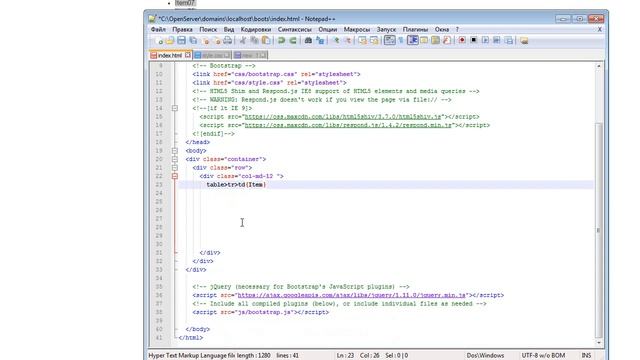The height and width of the screenshot is (360, 640).
Task: Open the ? help menu
Action: coord(457,29)
